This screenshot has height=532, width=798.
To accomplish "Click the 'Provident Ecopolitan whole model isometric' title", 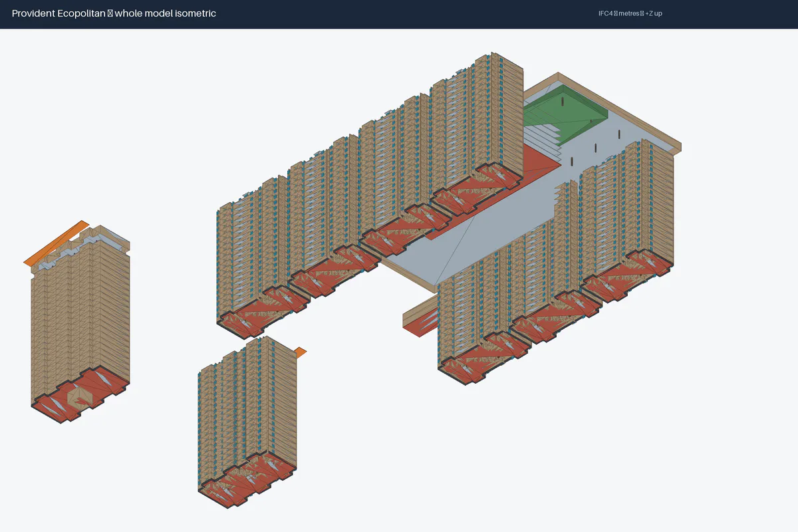I will tap(114, 13).
